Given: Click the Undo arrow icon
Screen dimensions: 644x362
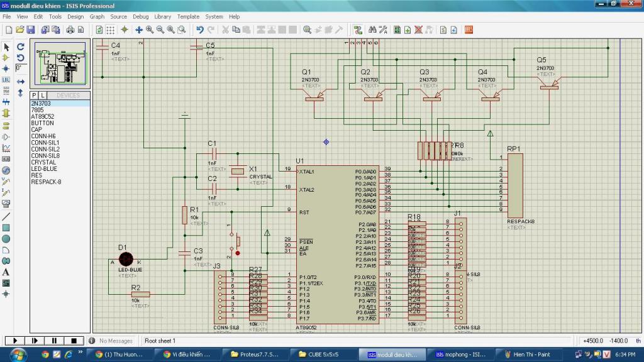Looking at the screenshot, I should click(x=199, y=30).
